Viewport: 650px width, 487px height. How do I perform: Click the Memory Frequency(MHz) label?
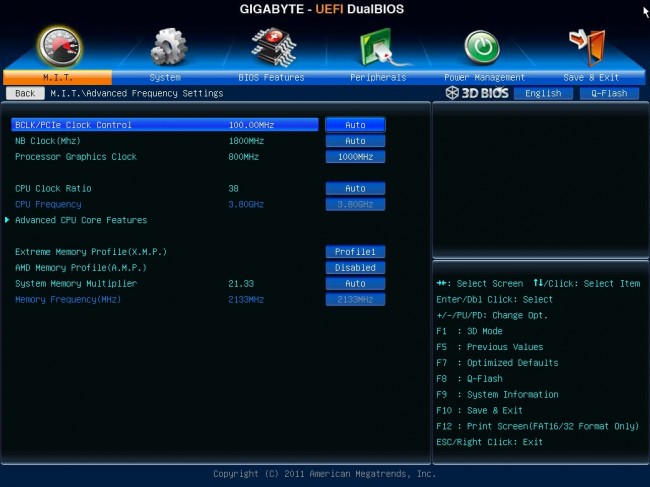coord(68,300)
